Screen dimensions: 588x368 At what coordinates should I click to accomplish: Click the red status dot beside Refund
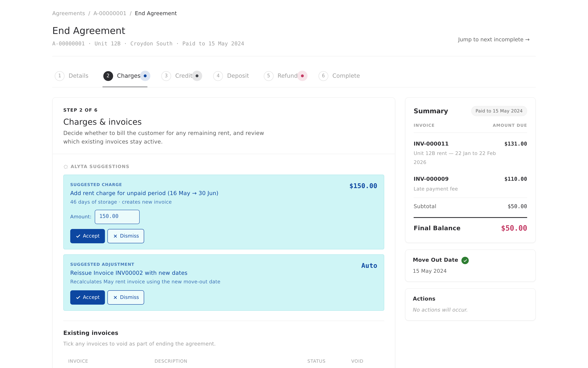[x=302, y=76]
